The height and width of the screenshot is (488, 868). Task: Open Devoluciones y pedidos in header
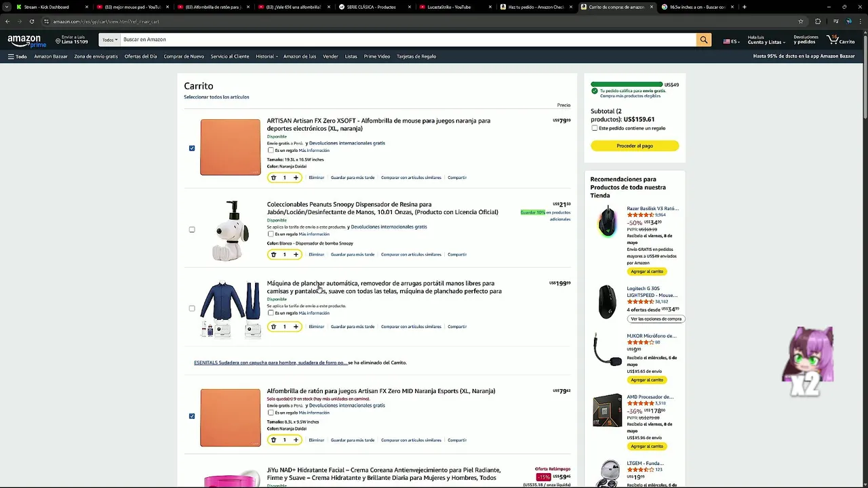click(806, 40)
